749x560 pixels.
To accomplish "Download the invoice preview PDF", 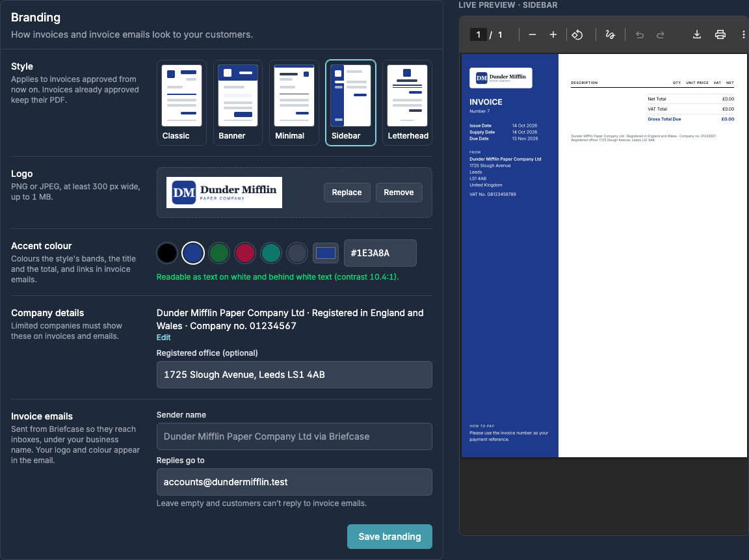I will (x=697, y=34).
